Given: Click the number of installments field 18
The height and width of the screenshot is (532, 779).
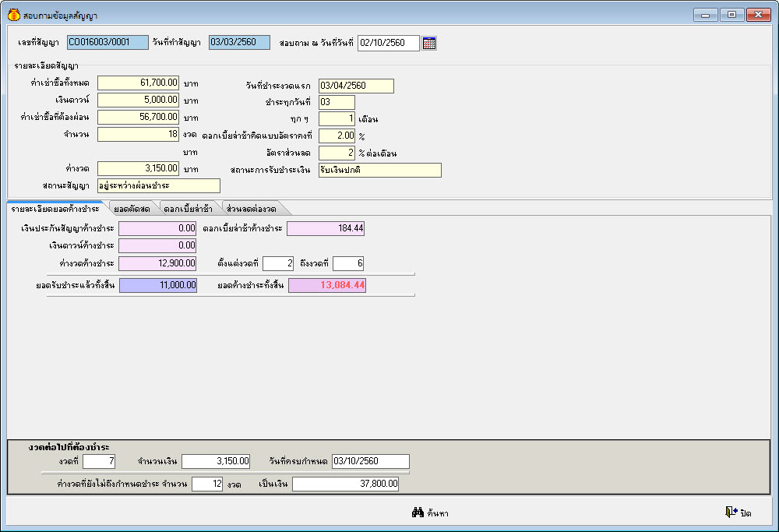Looking at the screenshot, I should tap(138, 134).
